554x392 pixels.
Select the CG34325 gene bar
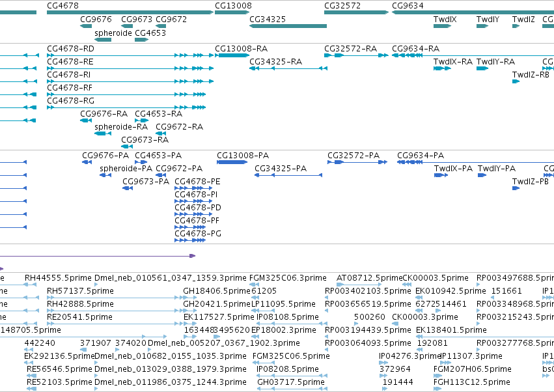point(288,26)
